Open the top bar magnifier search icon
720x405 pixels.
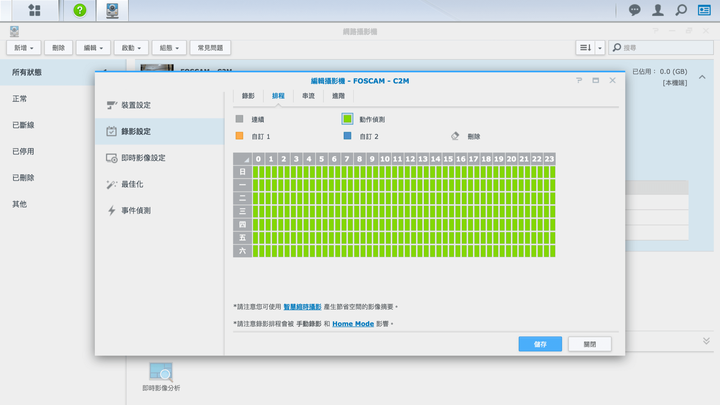(681, 10)
